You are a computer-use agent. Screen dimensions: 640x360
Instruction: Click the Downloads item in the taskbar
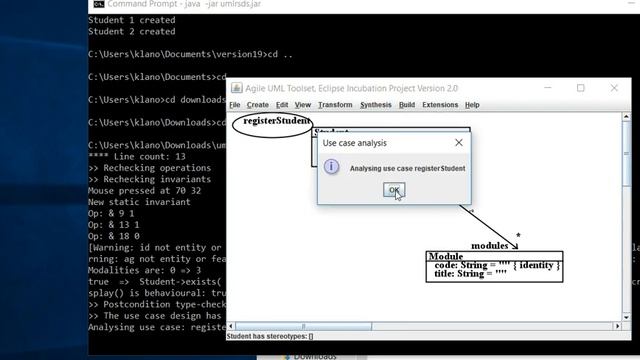(315, 356)
